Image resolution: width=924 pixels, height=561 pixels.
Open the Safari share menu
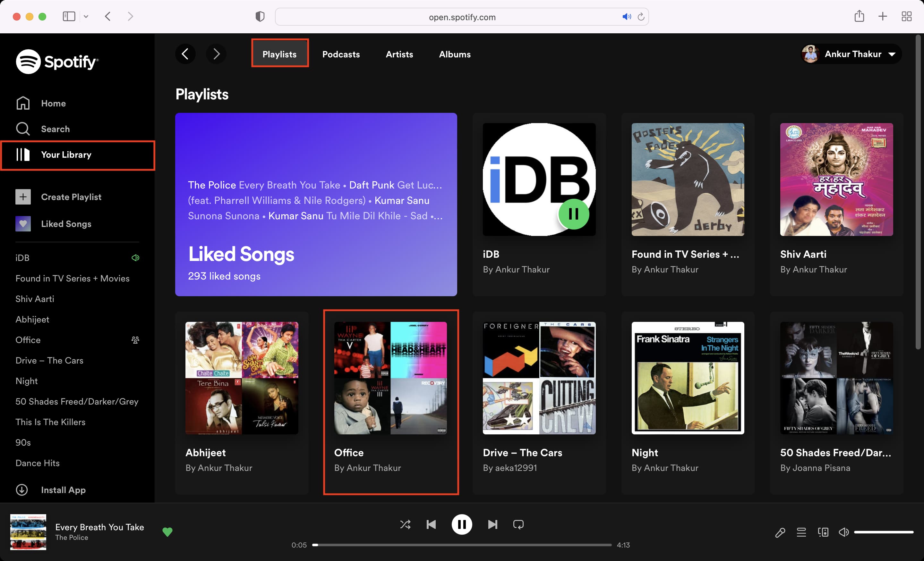[x=859, y=16]
